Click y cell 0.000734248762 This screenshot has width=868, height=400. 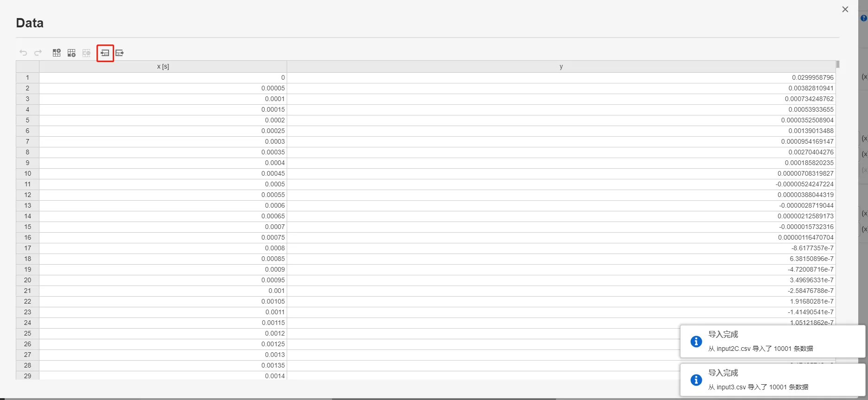(x=561, y=99)
